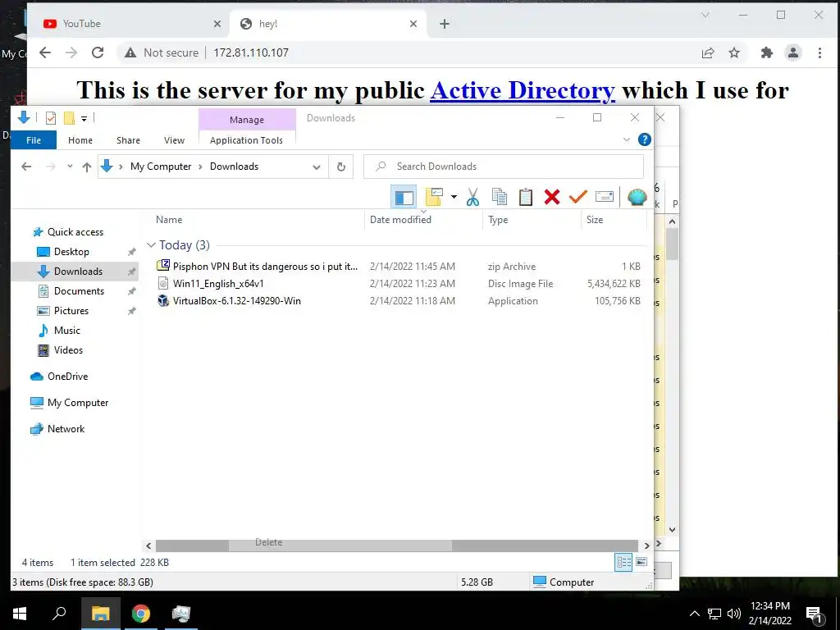
Task: Click the Active Directory link
Action: pos(523,90)
